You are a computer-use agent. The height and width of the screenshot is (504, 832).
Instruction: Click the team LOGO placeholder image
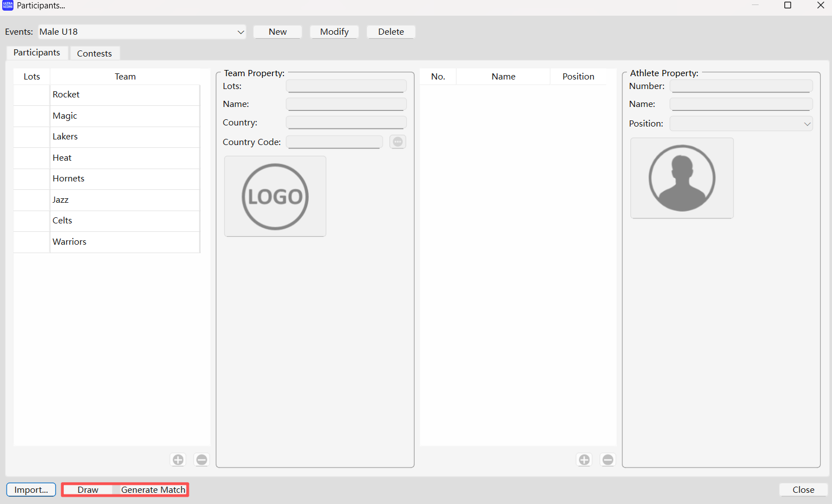(x=275, y=197)
